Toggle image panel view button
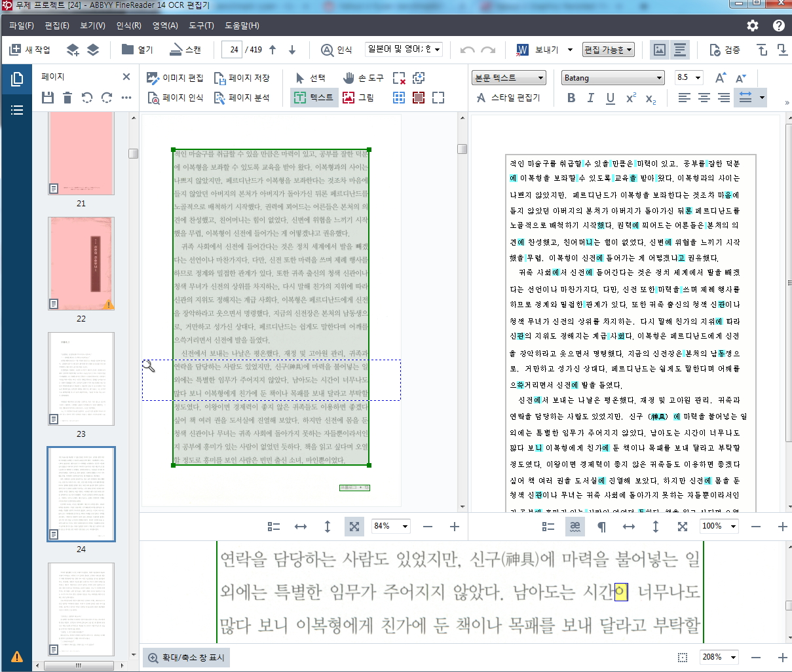The height and width of the screenshot is (672, 792). coord(660,50)
